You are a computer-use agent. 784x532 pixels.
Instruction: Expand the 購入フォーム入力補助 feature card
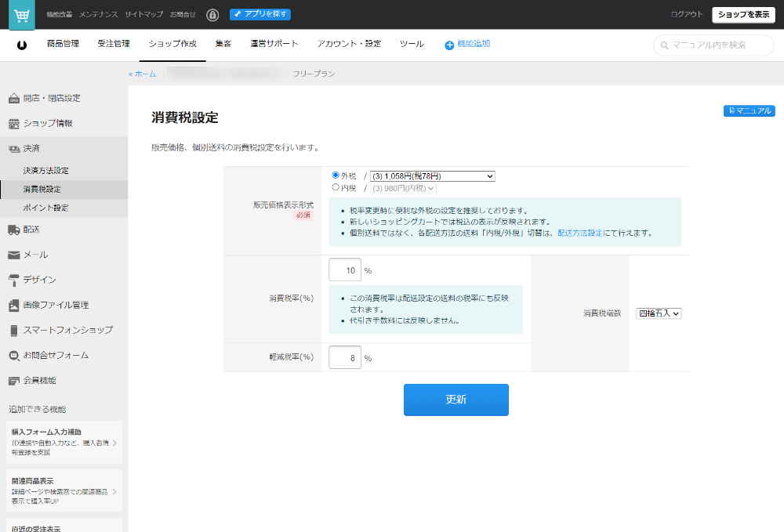coord(64,442)
